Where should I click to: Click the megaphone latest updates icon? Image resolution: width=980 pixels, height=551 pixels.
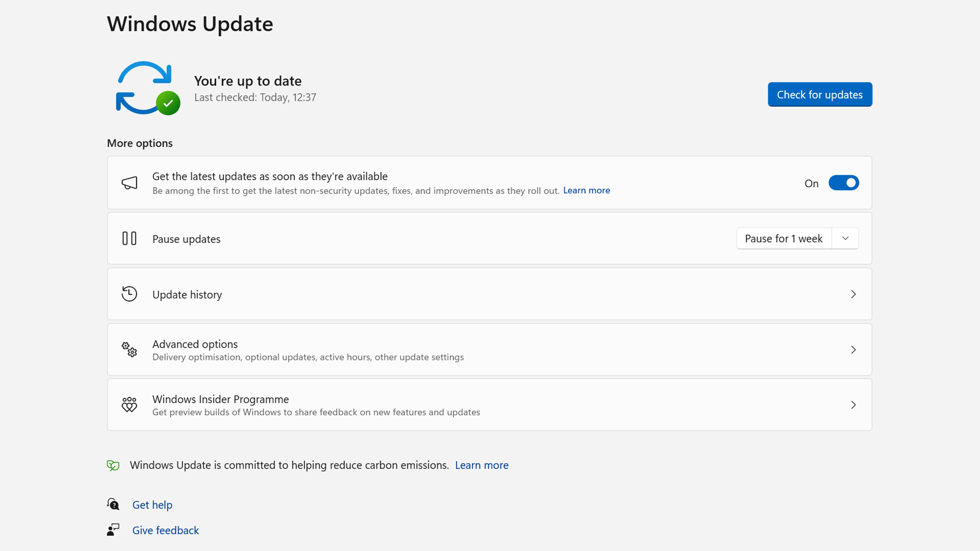(129, 183)
